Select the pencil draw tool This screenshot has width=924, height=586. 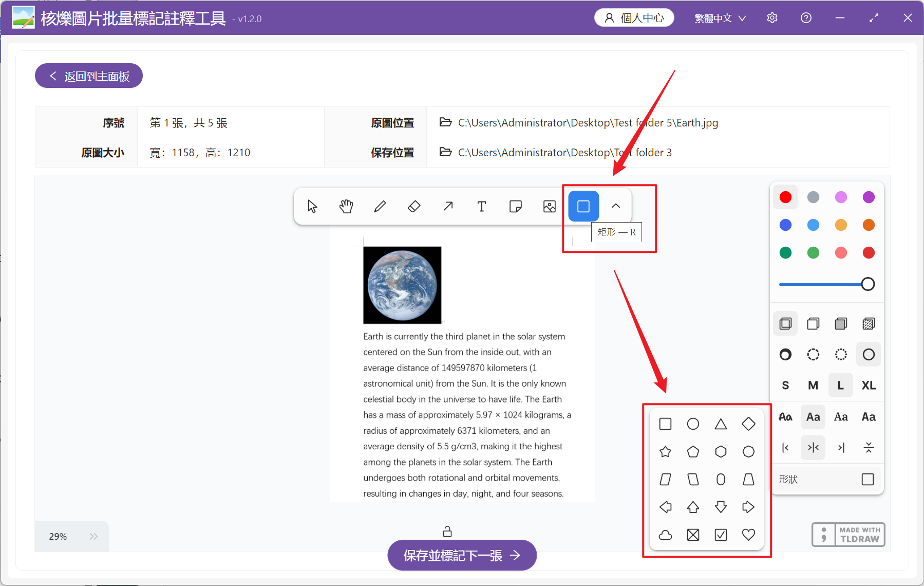coord(380,206)
